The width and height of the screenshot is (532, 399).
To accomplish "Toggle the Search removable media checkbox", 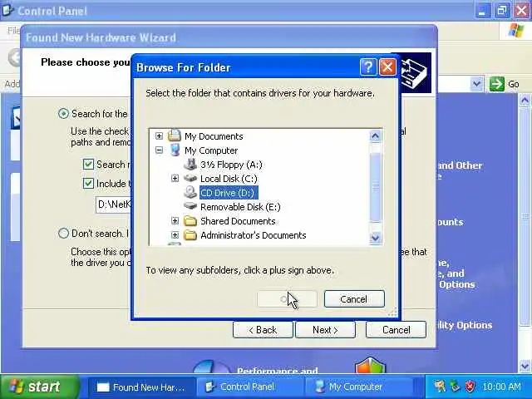I will click(x=88, y=165).
